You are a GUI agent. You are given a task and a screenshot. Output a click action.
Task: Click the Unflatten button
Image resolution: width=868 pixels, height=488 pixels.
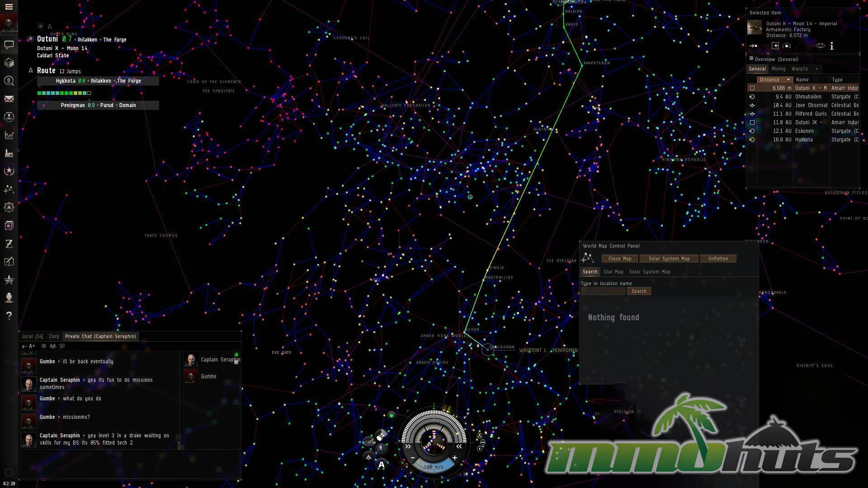coord(718,258)
